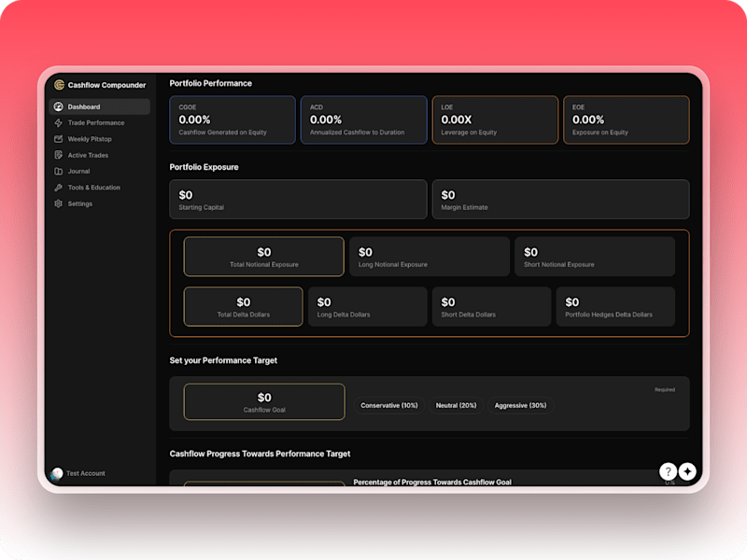Open Dashboard via its gauge icon
The height and width of the screenshot is (560, 747).
[x=59, y=106]
